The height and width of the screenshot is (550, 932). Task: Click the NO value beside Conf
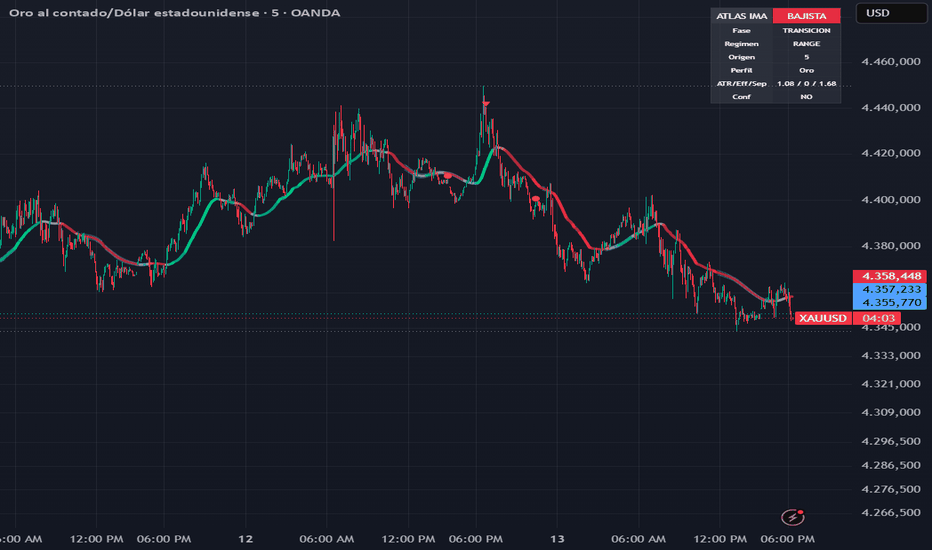click(807, 96)
